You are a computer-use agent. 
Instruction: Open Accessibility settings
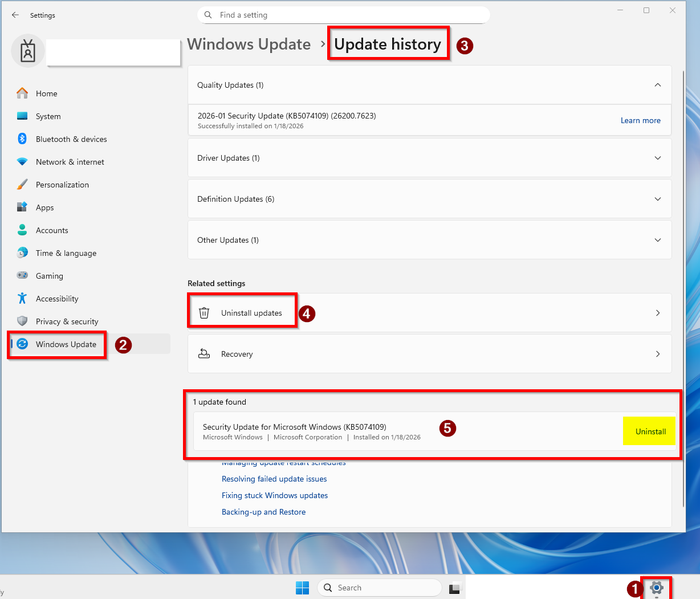click(x=89, y=299)
